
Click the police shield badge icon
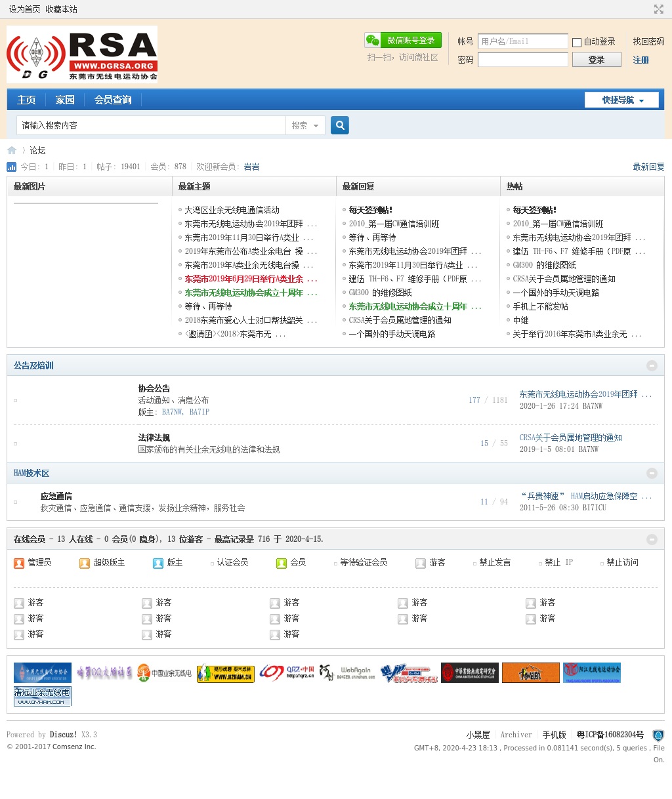658,735
